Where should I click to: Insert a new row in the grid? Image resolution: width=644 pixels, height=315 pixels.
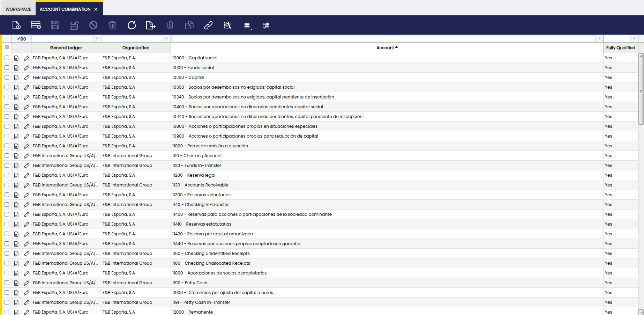pyautogui.click(x=36, y=25)
